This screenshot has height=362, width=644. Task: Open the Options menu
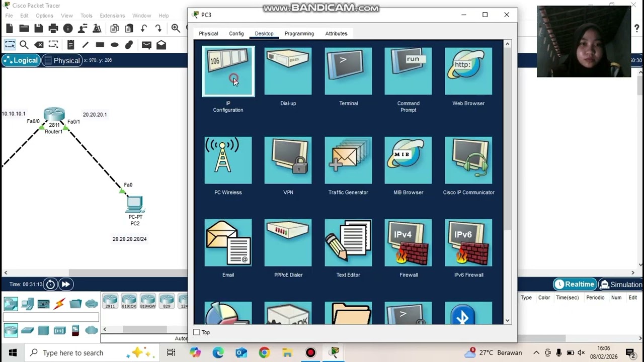click(x=44, y=16)
